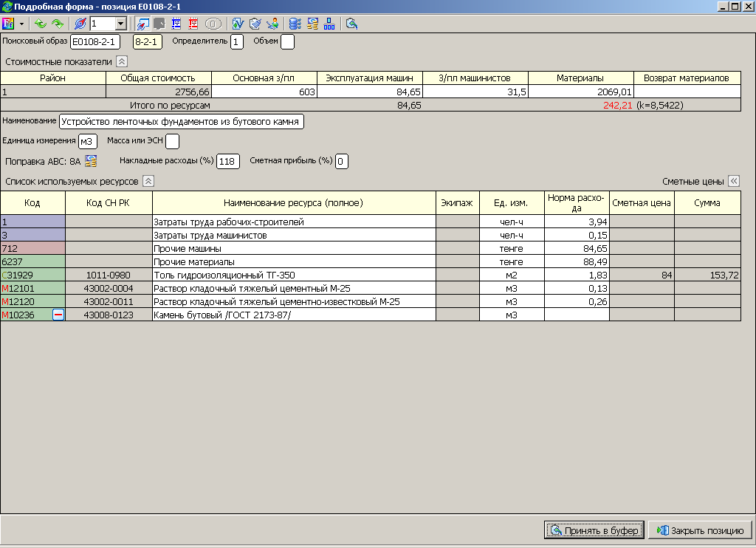Select the Прочие машины row

pyautogui.click(x=371, y=248)
